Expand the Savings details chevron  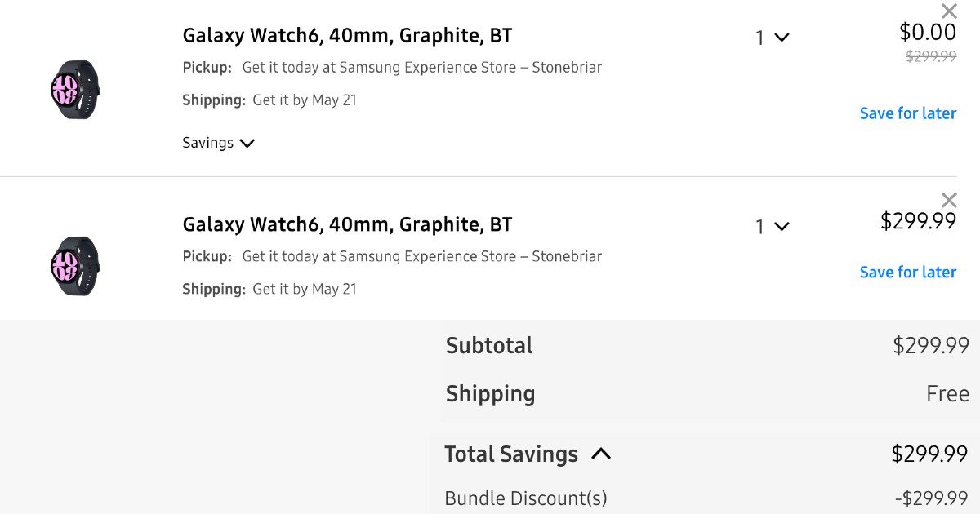[x=247, y=144]
